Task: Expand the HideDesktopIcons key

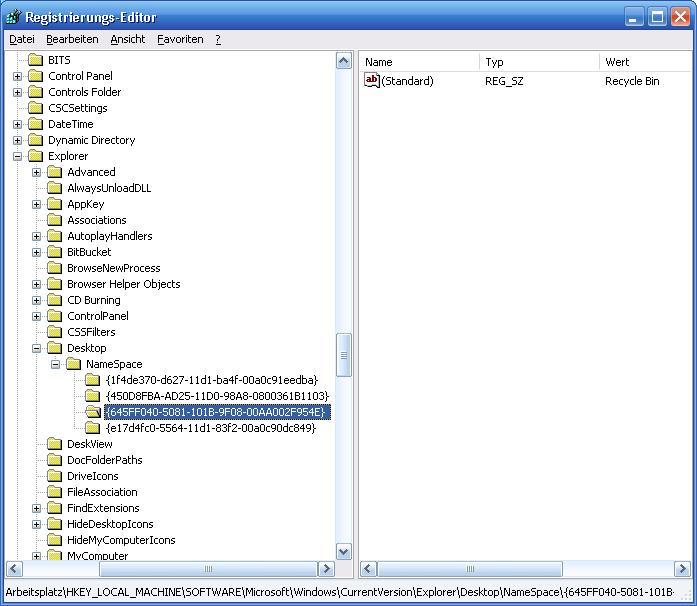Action: click(36, 524)
